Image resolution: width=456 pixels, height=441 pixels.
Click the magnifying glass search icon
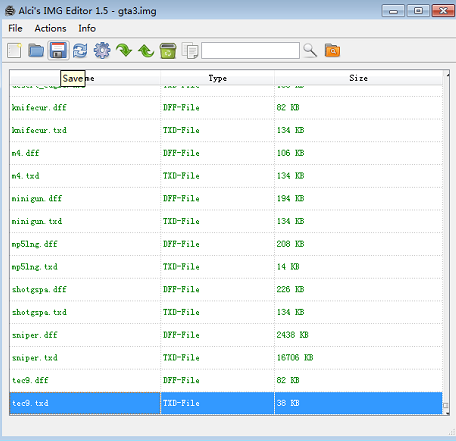click(x=310, y=51)
